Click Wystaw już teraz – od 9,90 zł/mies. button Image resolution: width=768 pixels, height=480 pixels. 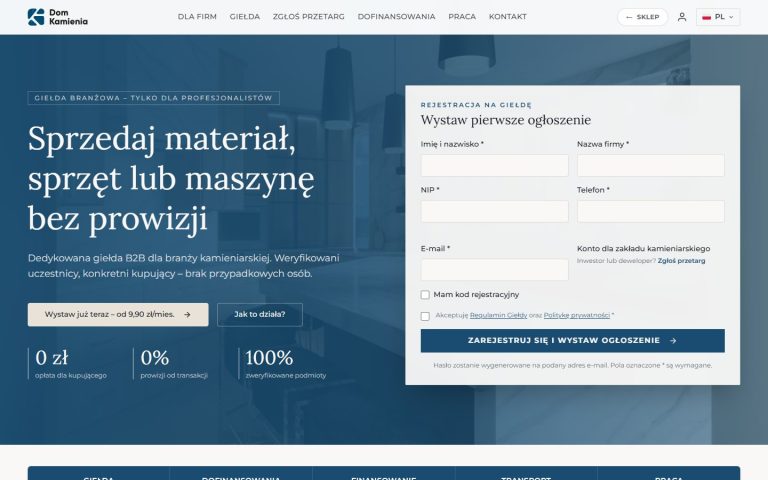118,314
